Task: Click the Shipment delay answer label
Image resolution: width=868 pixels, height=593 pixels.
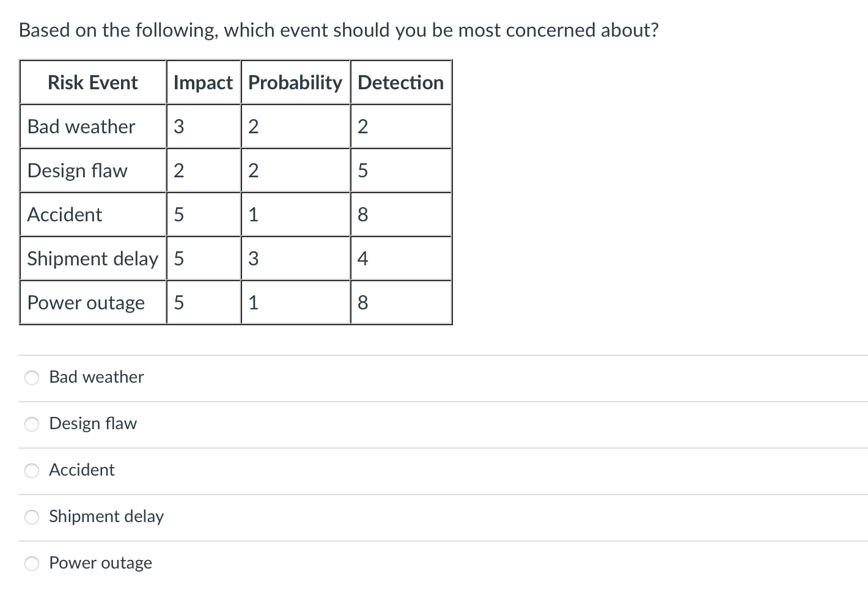Action: point(106,517)
